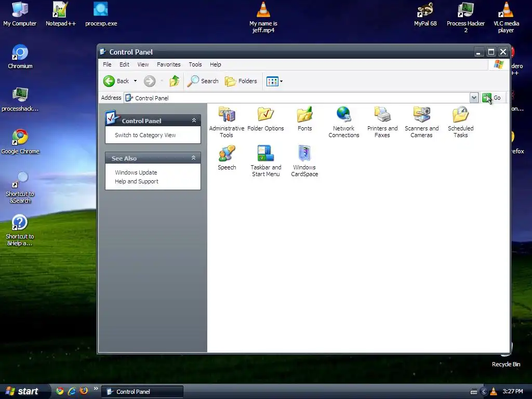Viewport: 532px width, 399px height.
Task: Click Control Panel title bar icon
Action: (103, 52)
